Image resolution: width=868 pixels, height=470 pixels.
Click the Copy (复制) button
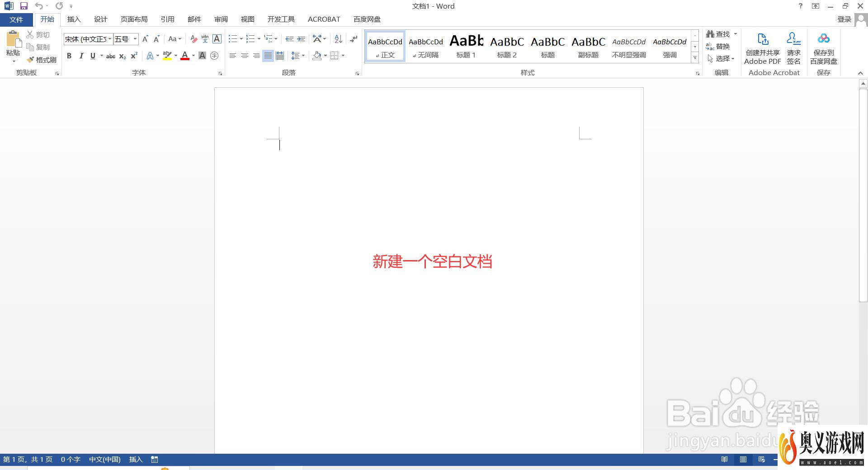coord(38,47)
